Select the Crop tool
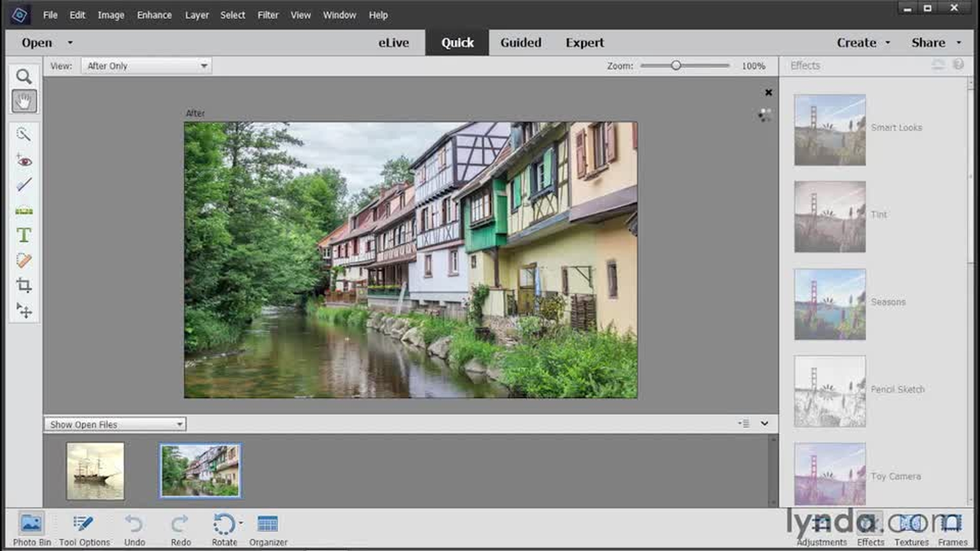This screenshot has width=980, height=551. [x=23, y=285]
